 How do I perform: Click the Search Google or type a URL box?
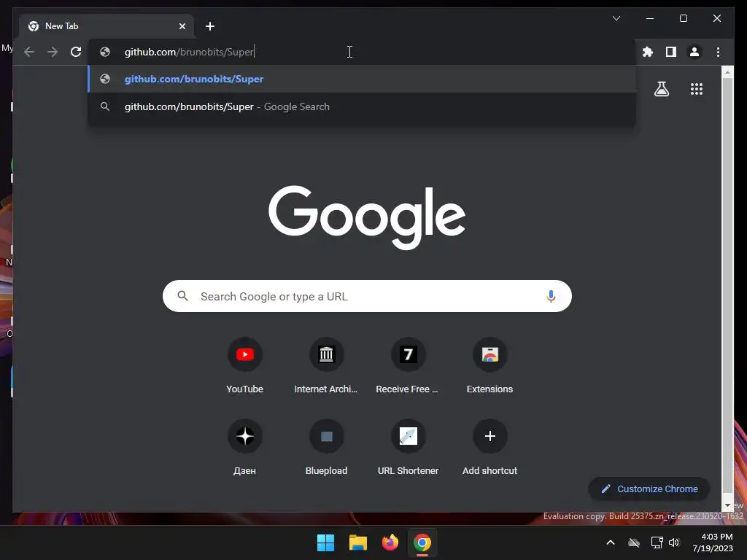(367, 296)
